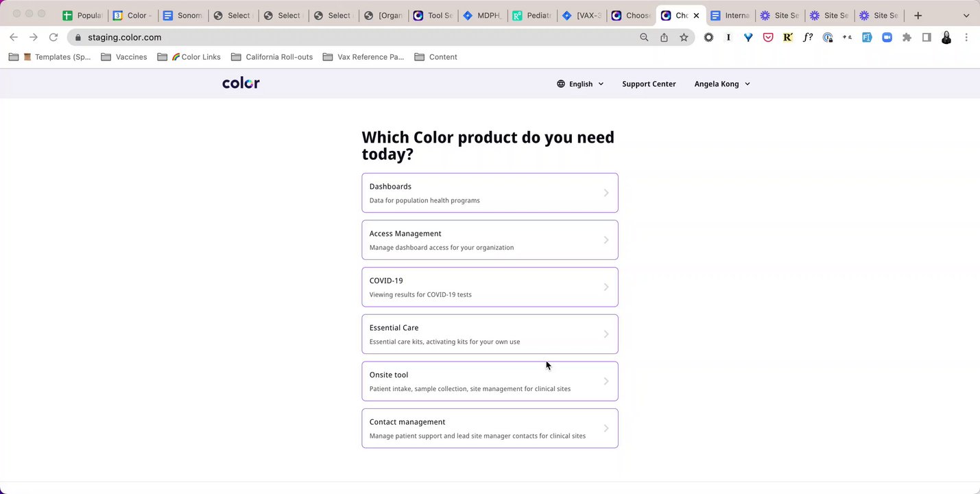Viewport: 980px width, 494px height.
Task: Choose the Onsite tool option
Action: (x=490, y=381)
